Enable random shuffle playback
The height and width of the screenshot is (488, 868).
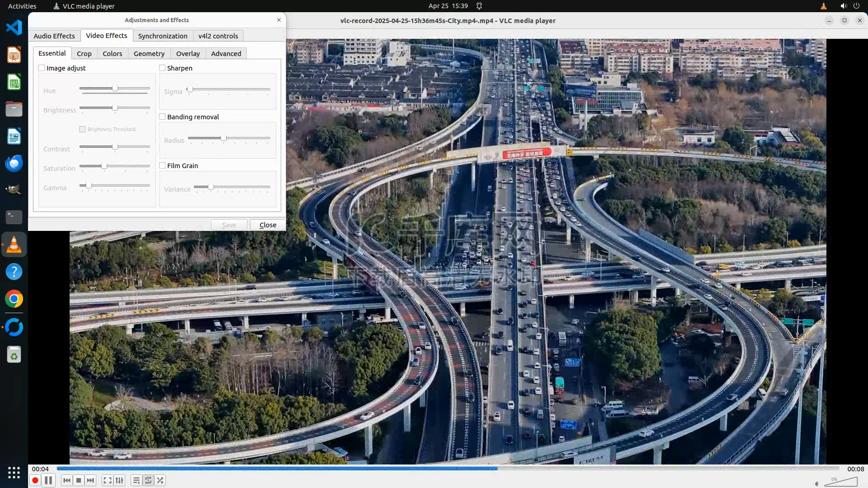pyautogui.click(x=160, y=480)
